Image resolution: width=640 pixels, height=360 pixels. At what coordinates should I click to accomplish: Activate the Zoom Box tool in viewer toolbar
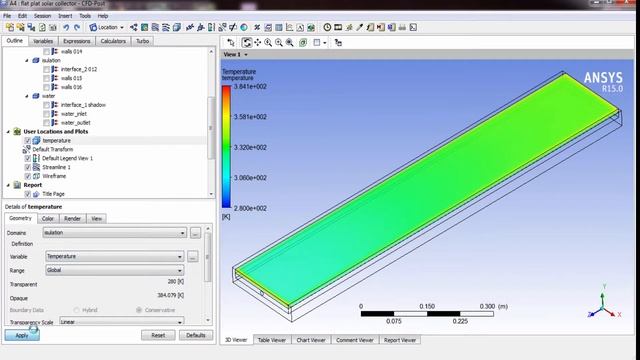[x=279, y=42]
